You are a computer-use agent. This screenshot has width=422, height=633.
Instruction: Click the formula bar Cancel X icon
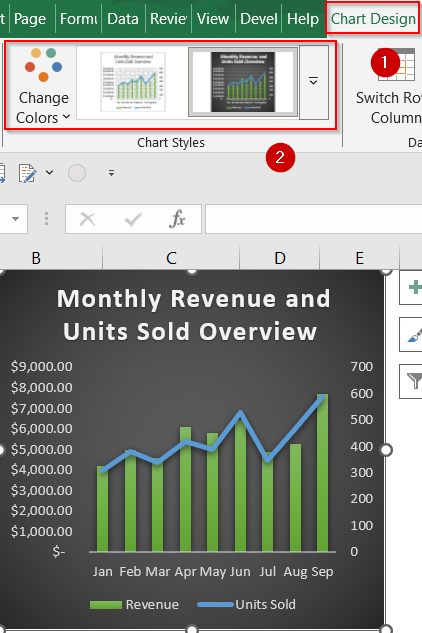87,219
